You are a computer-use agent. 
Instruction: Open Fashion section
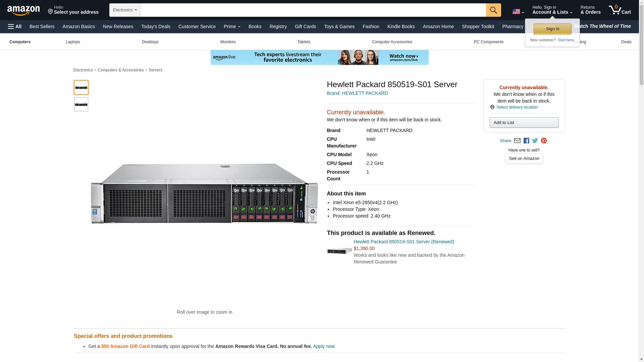371,26
